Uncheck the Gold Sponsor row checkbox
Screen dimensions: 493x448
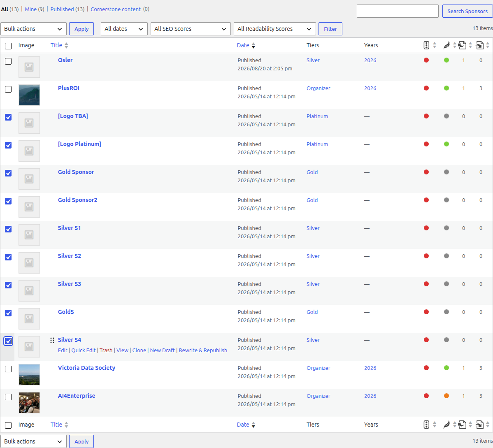coord(8,173)
